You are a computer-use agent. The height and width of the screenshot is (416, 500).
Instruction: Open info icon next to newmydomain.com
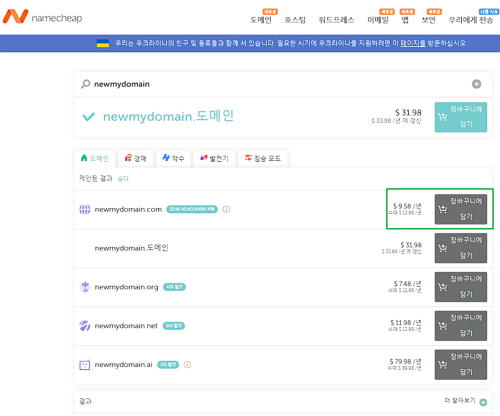226,209
